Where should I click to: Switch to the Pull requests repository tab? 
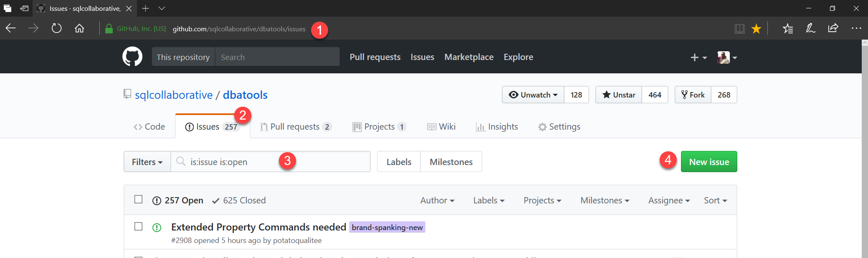point(295,127)
